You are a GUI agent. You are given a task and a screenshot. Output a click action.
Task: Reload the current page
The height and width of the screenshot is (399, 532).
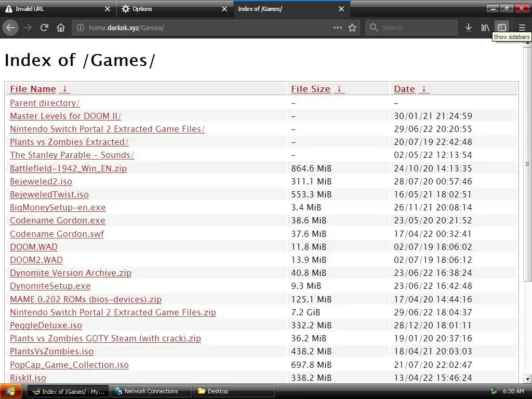point(44,28)
